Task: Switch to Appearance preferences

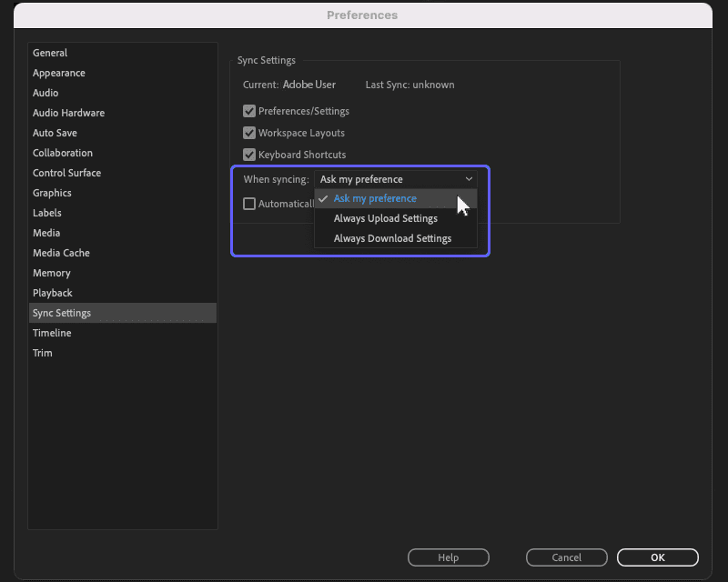Action: 59,73
